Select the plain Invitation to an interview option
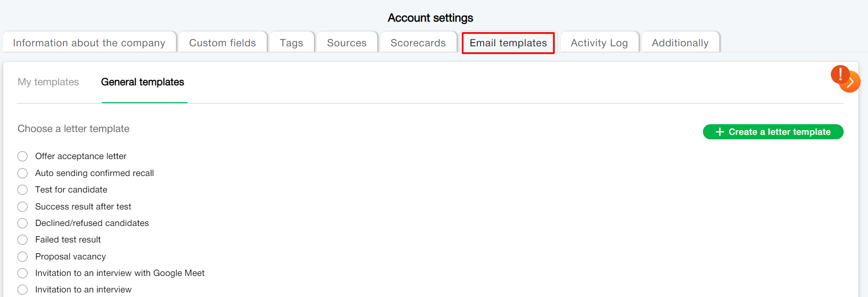This screenshot has height=297, width=868. 22,290
